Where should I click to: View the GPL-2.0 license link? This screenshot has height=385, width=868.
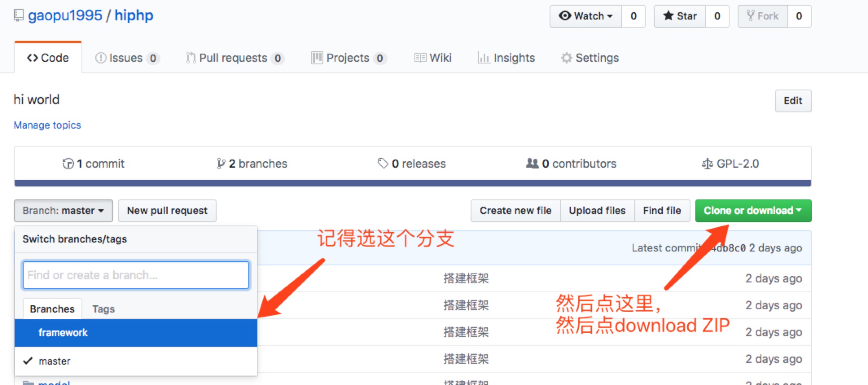tap(730, 164)
